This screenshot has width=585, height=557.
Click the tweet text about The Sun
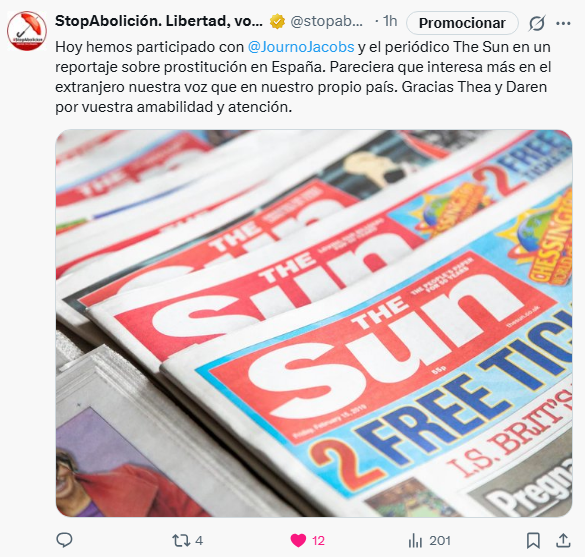[303, 77]
